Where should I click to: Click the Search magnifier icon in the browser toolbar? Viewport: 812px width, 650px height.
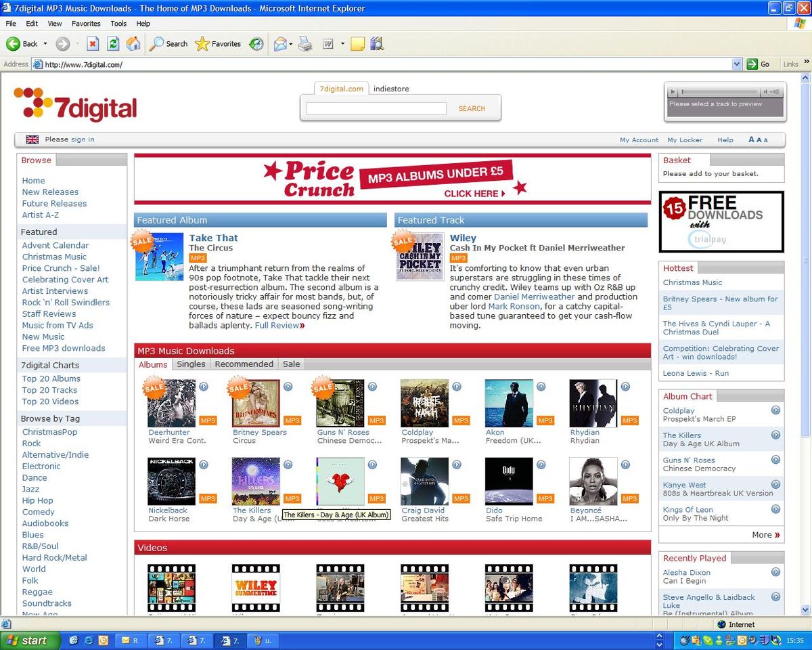[x=156, y=43]
